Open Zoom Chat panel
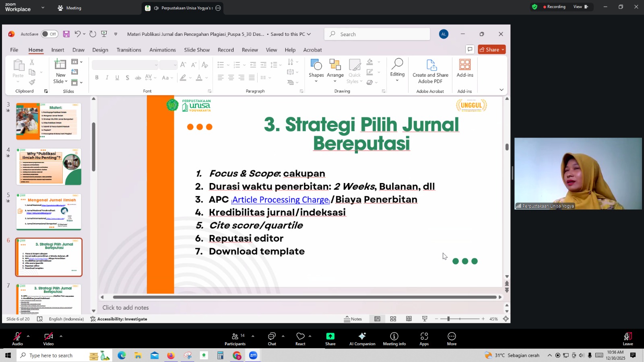This screenshot has height=362, width=644. pos(272,339)
